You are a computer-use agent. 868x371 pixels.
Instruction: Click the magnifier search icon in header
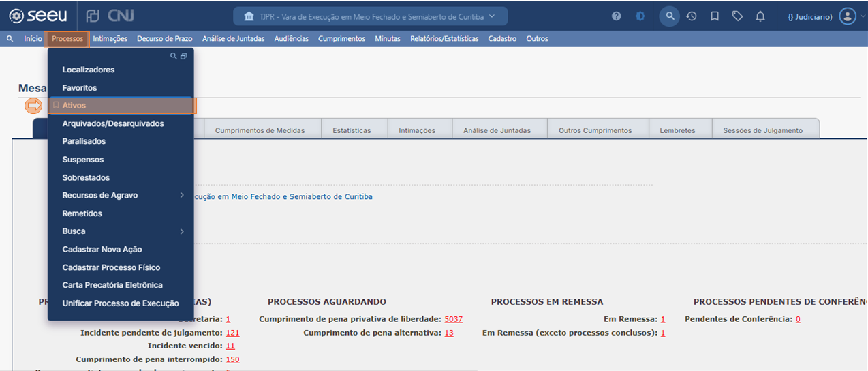click(x=670, y=16)
